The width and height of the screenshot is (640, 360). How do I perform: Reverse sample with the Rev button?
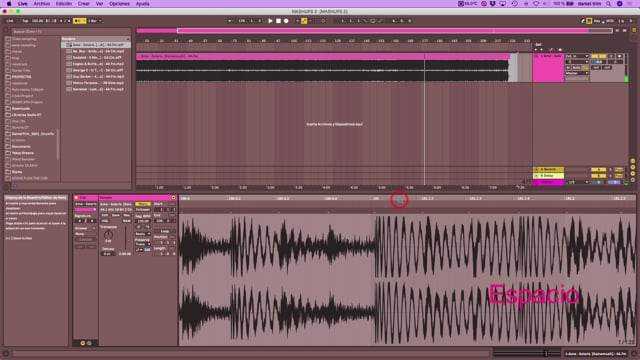(127, 215)
